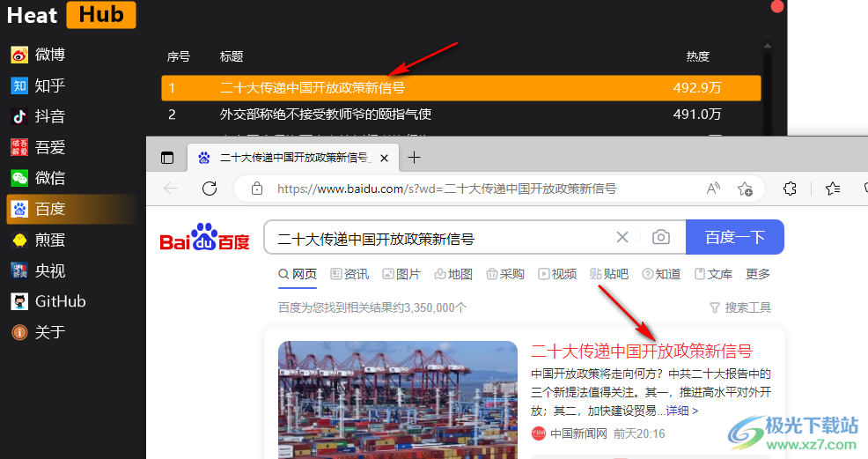Click the 中国新闻网 source link

point(578,434)
